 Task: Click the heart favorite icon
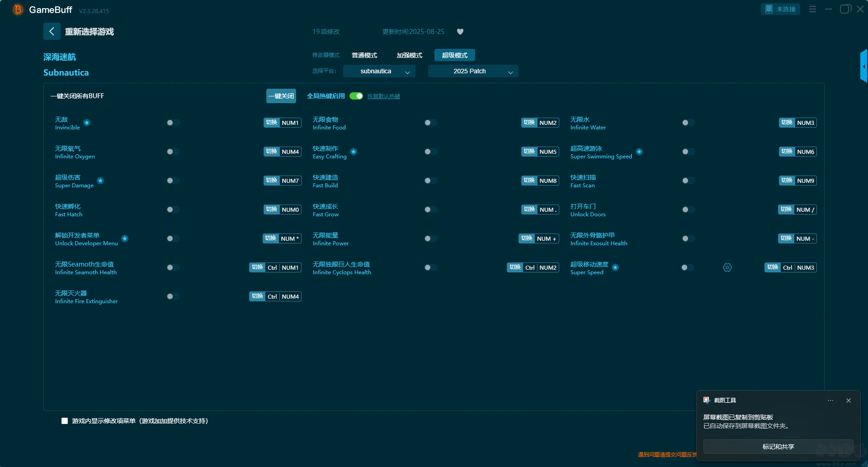click(460, 32)
